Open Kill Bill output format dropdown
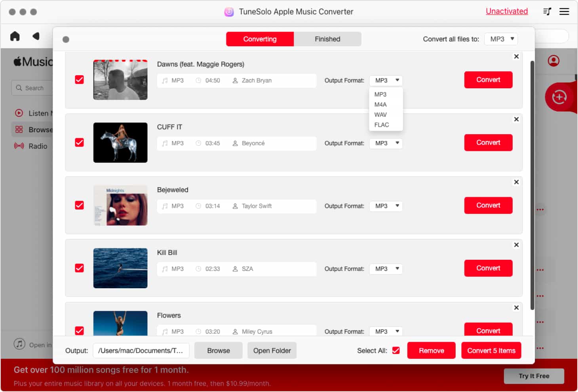This screenshot has width=578, height=392. (x=386, y=268)
